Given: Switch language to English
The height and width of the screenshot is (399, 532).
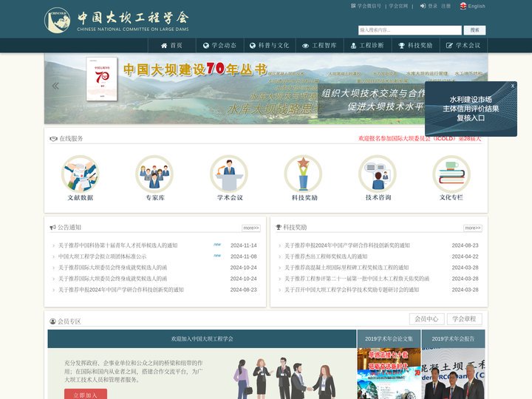Looking at the screenshot, I should [x=477, y=6].
